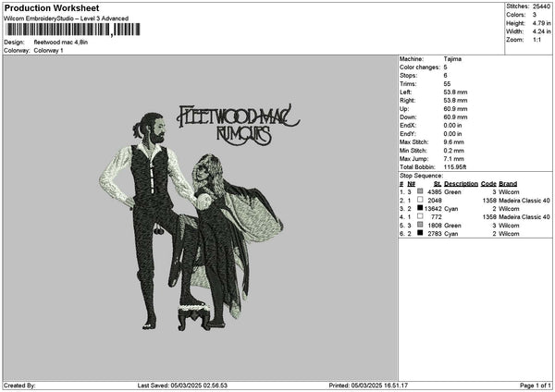Screen dimensions: 555x392
Task: Click the black swatch in stop row 6
Action: [x=420, y=233]
